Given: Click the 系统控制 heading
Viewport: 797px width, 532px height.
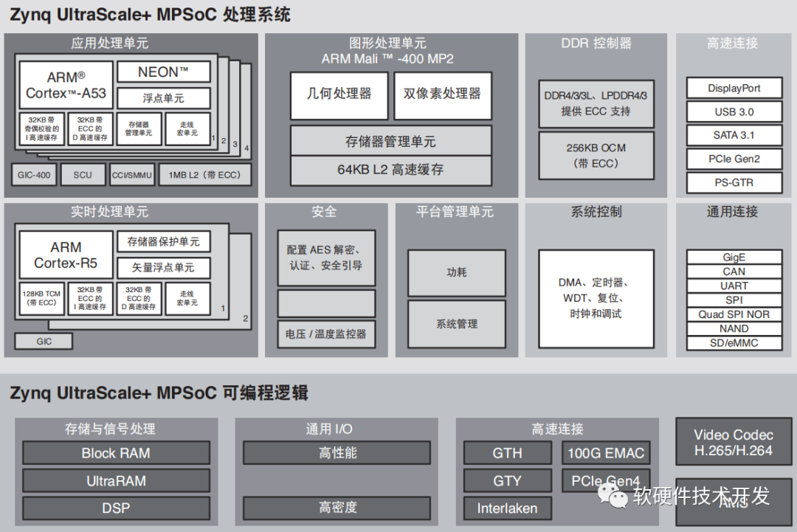Looking at the screenshot, I should click(596, 212).
